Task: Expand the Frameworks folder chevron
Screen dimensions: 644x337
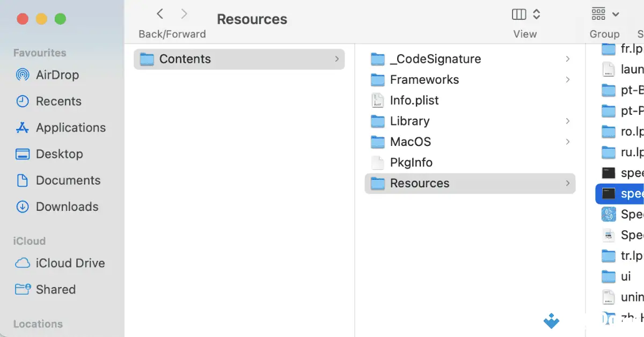Action: [x=568, y=79]
